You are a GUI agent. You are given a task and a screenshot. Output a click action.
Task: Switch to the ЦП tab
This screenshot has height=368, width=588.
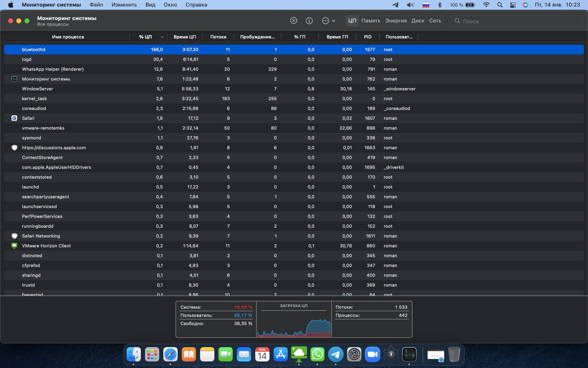[352, 21]
